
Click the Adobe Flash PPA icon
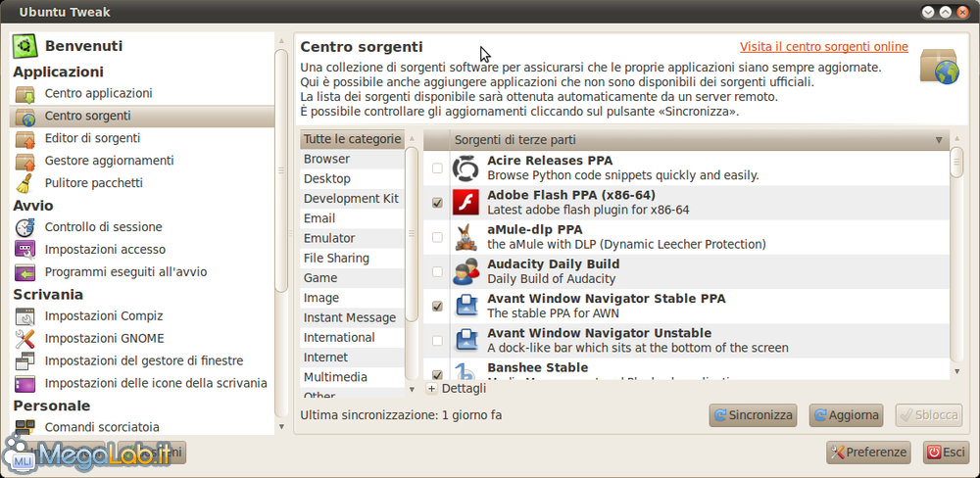click(465, 203)
